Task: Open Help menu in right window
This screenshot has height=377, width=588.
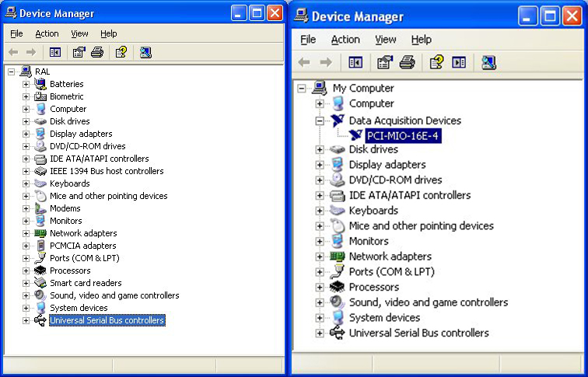Action: tap(421, 40)
